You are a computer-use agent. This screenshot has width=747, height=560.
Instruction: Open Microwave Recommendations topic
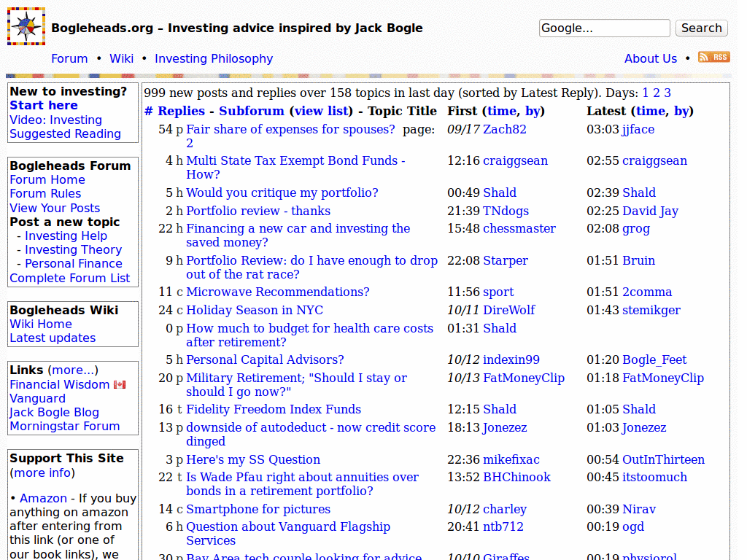(278, 292)
